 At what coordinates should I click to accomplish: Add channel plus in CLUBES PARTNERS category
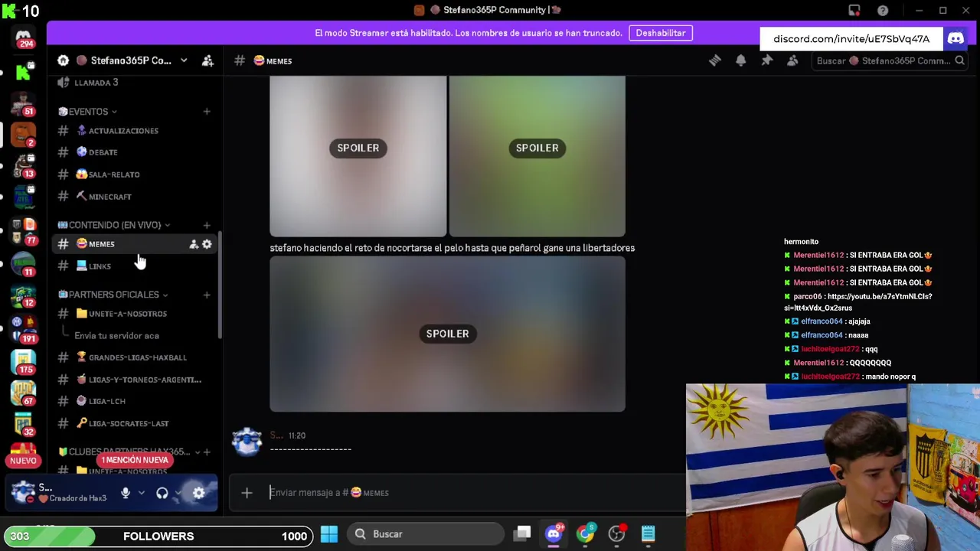(206, 452)
